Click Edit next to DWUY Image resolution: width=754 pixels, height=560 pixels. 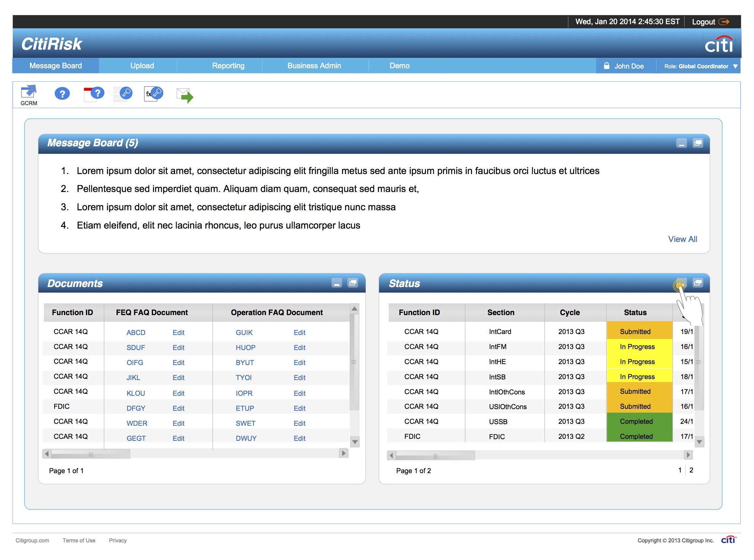tap(300, 438)
